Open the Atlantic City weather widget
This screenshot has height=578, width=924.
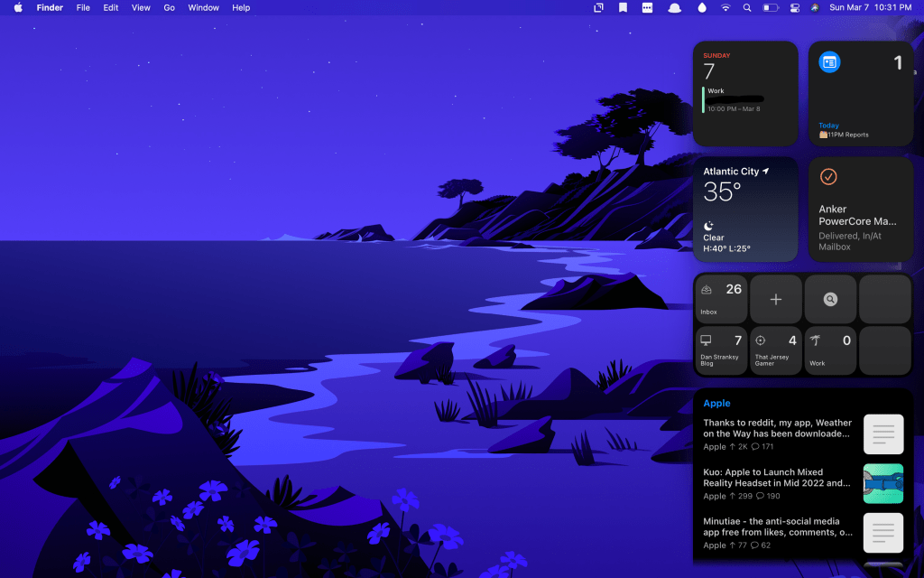tap(745, 210)
